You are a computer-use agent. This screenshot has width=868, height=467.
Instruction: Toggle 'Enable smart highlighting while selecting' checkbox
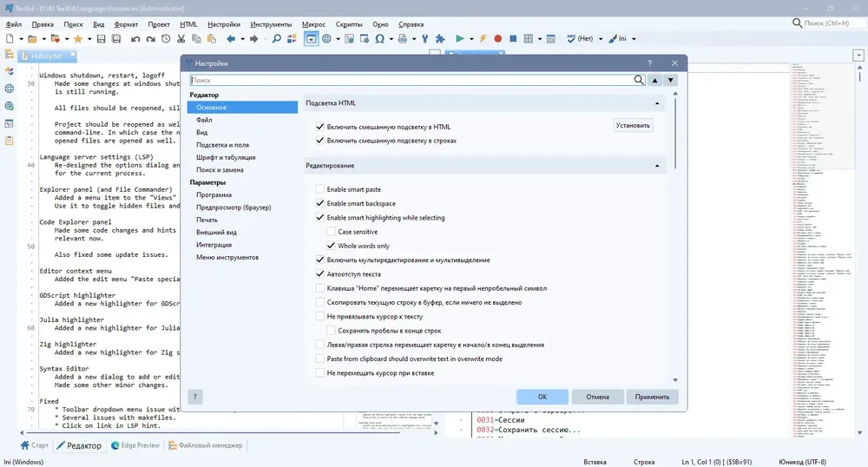tap(320, 218)
